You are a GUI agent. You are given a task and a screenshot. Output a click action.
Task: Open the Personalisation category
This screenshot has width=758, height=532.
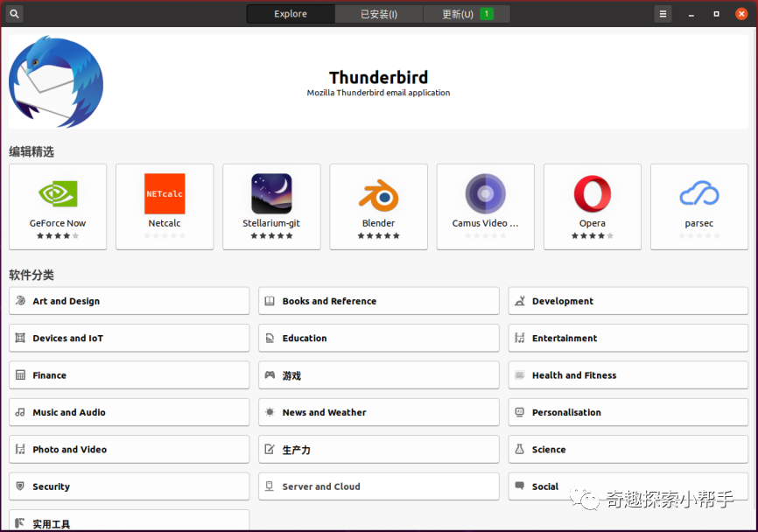pyautogui.click(x=628, y=412)
